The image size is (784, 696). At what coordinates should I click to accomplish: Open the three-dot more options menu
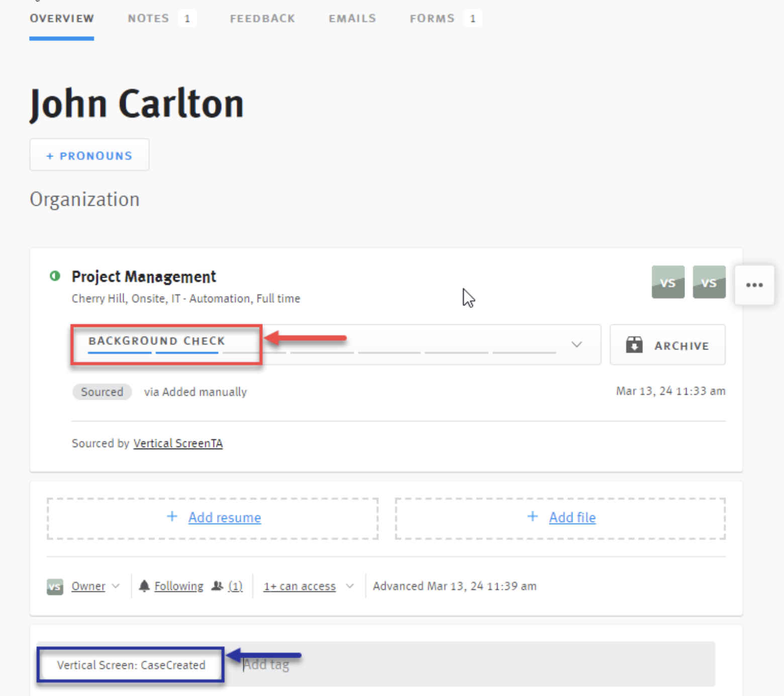coord(754,285)
